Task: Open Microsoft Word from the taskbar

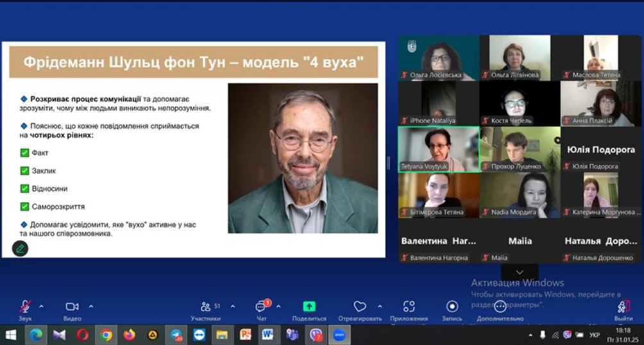Action: coord(266,334)
